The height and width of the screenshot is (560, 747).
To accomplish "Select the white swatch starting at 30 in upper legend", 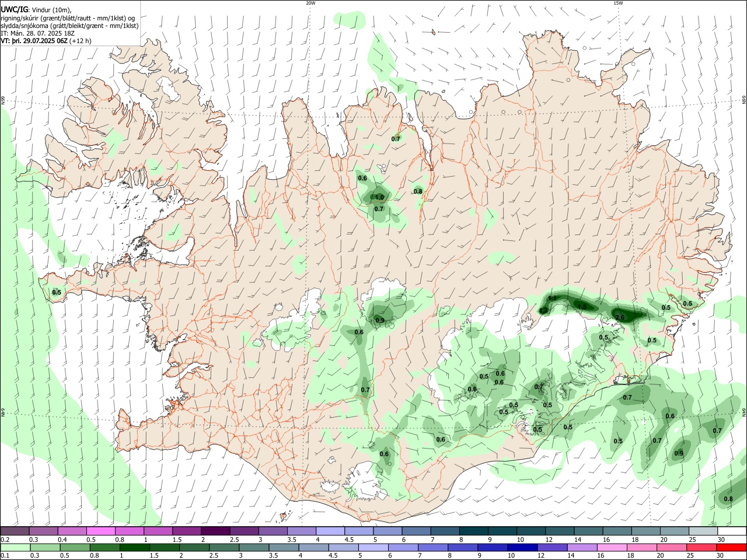I will 732,531.
